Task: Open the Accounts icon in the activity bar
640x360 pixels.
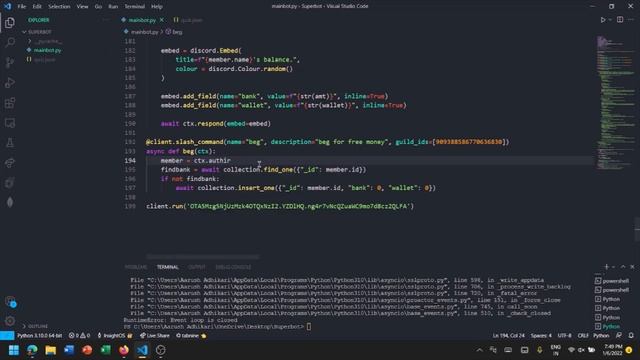Action: [10, 302]
